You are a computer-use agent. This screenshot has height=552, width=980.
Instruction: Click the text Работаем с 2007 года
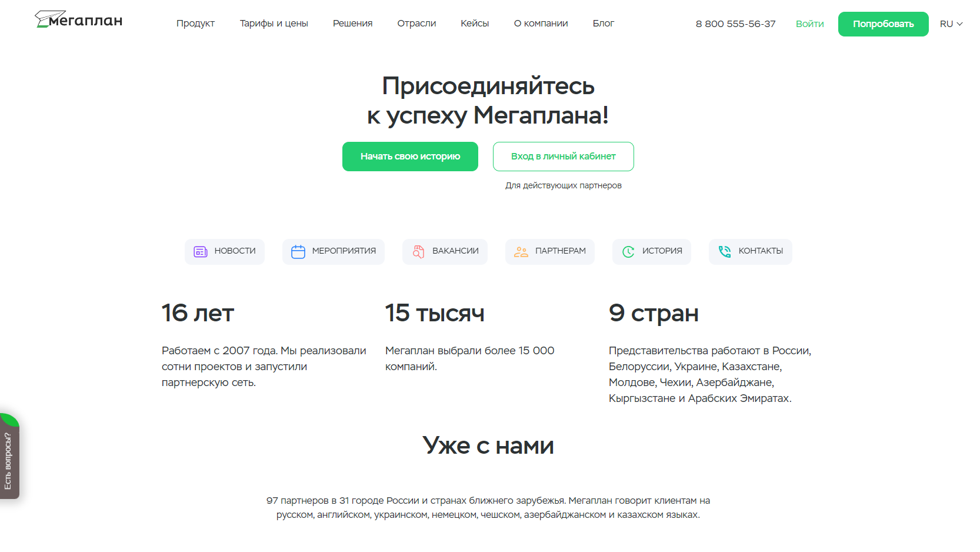[219, 351]
